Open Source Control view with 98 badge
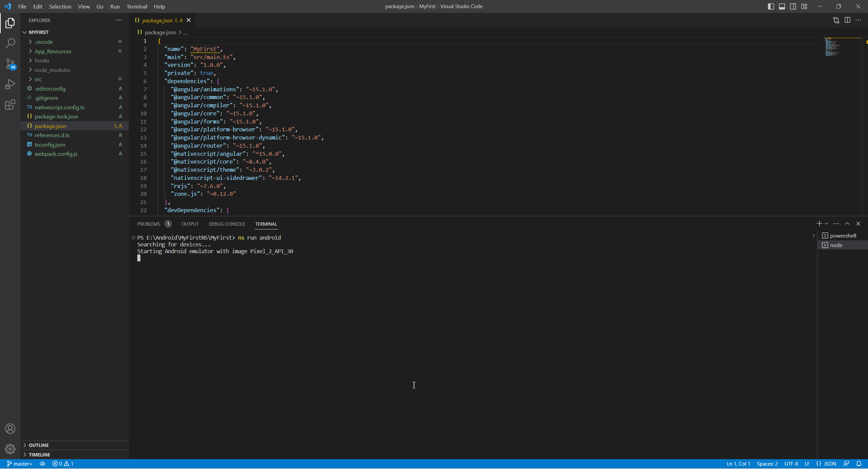 [10, 63]
